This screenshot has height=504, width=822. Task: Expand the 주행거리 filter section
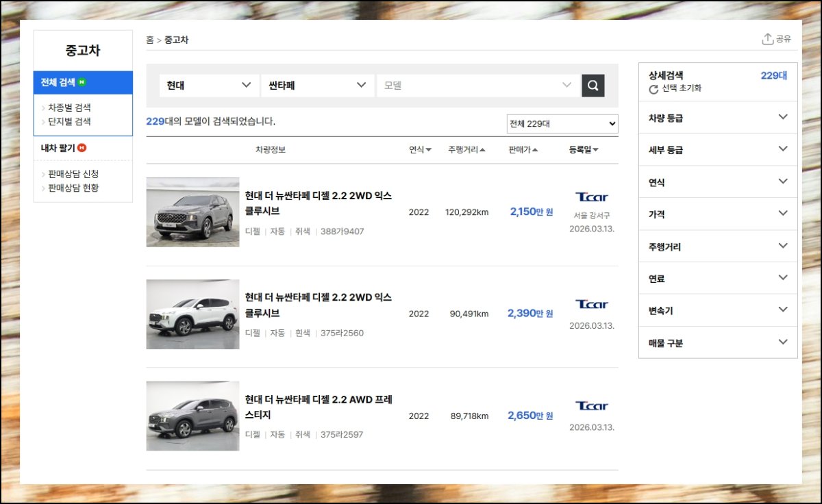[x=718, y=247]
